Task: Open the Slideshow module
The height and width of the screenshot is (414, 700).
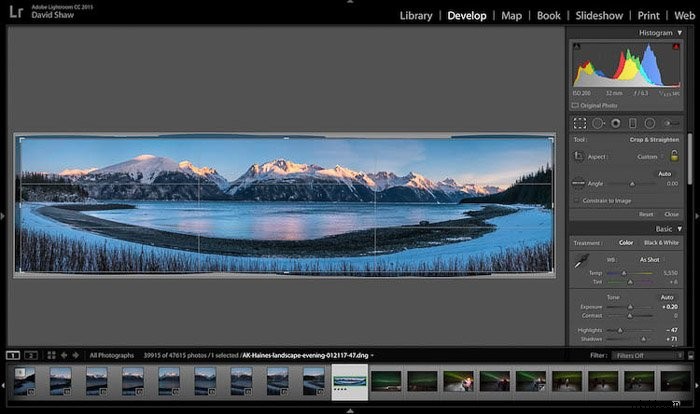Action: (599, 16)
